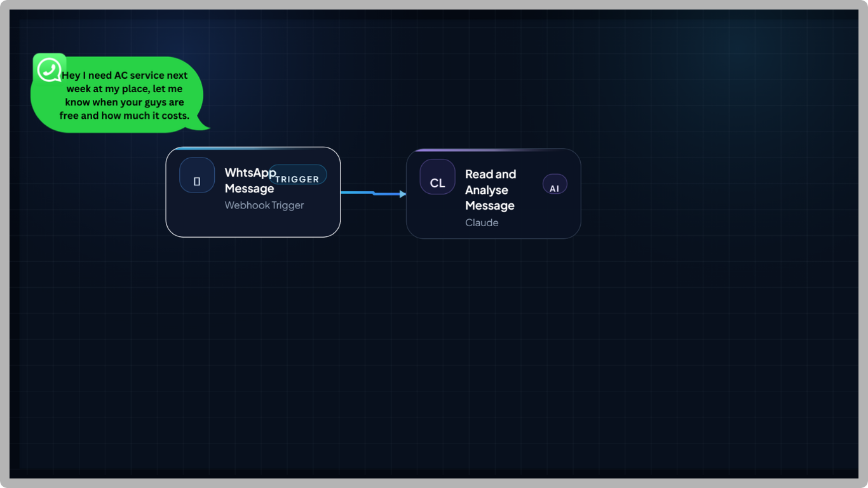Click the WhatsApp logo icon on the chat bubble
Screen dimensions: 868x488
coord(50,69)
